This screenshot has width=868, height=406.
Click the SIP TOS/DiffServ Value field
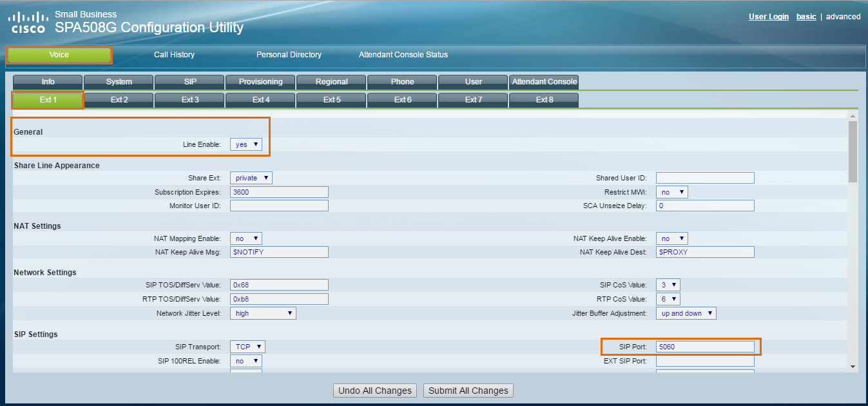click(279, 285)
